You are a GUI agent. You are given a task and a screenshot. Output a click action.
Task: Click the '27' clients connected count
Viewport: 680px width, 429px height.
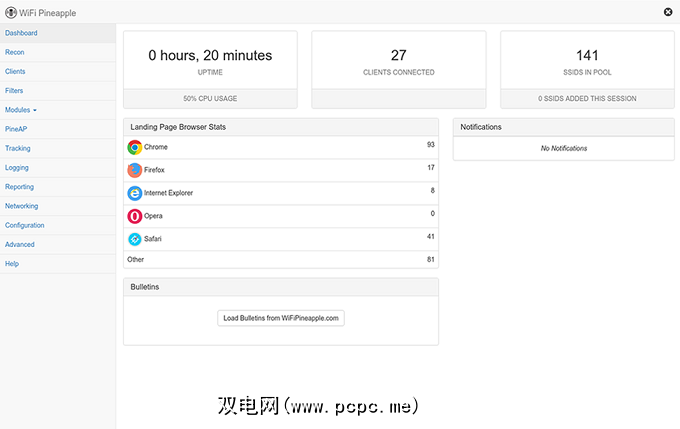point(399,56)
